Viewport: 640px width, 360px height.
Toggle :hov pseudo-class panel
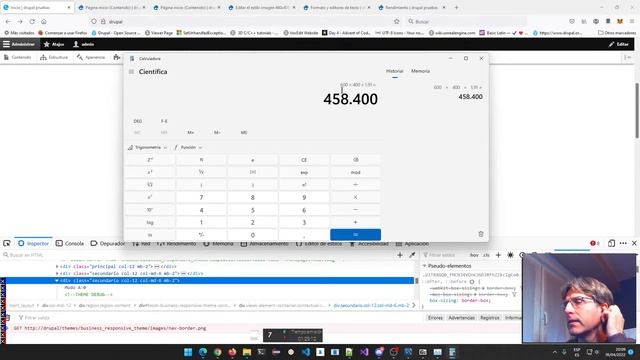click(474, 255)
